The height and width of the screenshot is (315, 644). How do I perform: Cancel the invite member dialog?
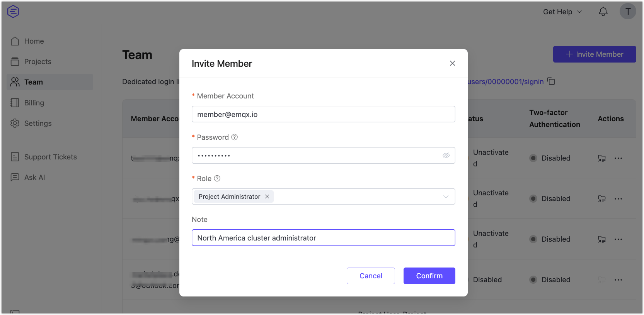coord(371,276)
